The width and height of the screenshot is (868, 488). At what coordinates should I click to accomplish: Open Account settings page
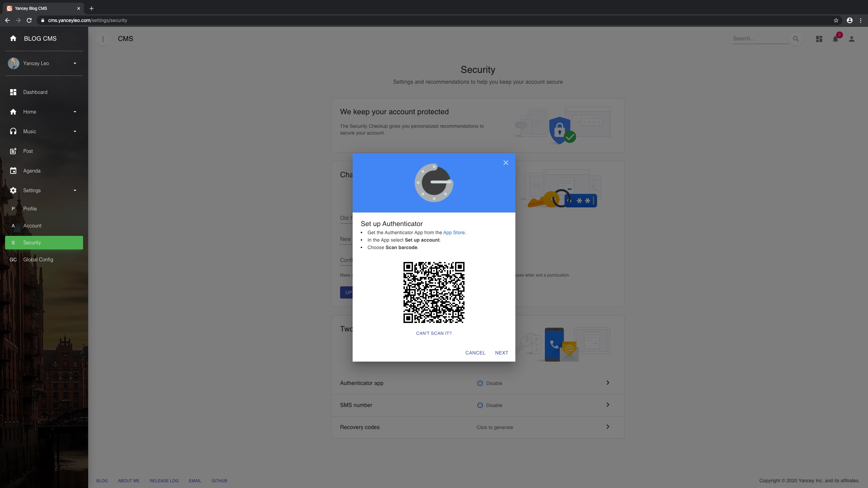point(44,226)
